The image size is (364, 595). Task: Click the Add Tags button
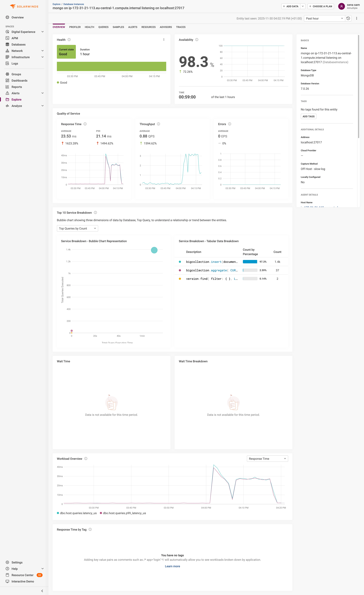click(x=308, y=116)
